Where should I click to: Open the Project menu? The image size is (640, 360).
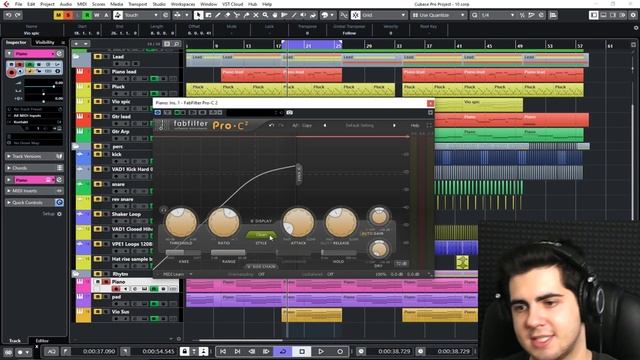pyautogui.click(x=47, y=4)
